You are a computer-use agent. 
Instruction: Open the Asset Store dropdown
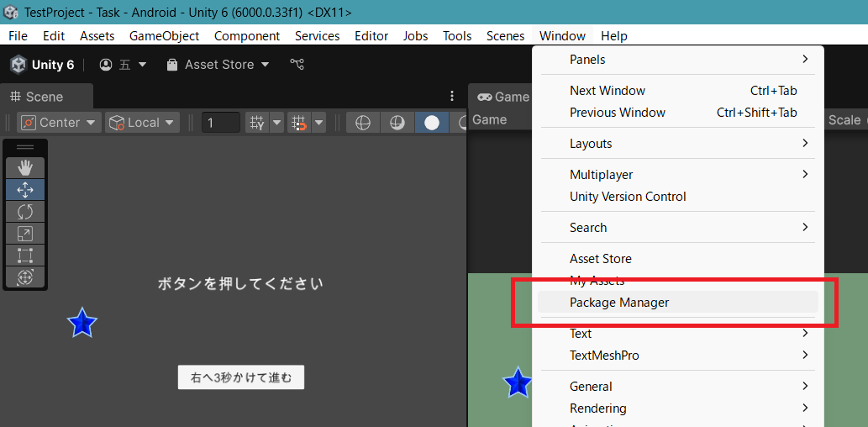[x=218, y=65]
